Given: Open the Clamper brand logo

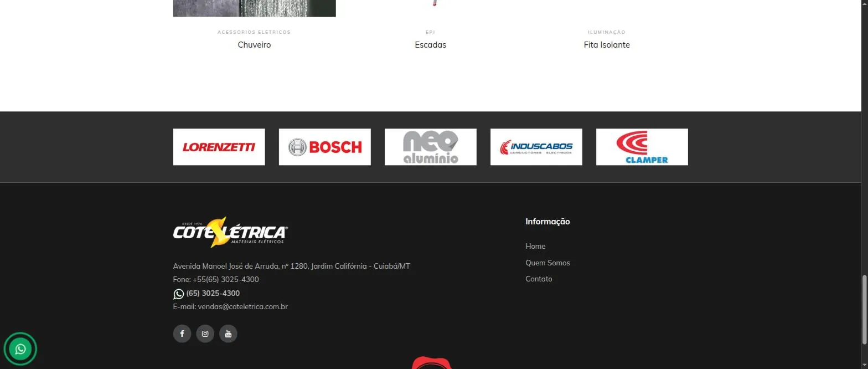Looking at the screenshot, I should pyautogui.click(x=642, y=147).
